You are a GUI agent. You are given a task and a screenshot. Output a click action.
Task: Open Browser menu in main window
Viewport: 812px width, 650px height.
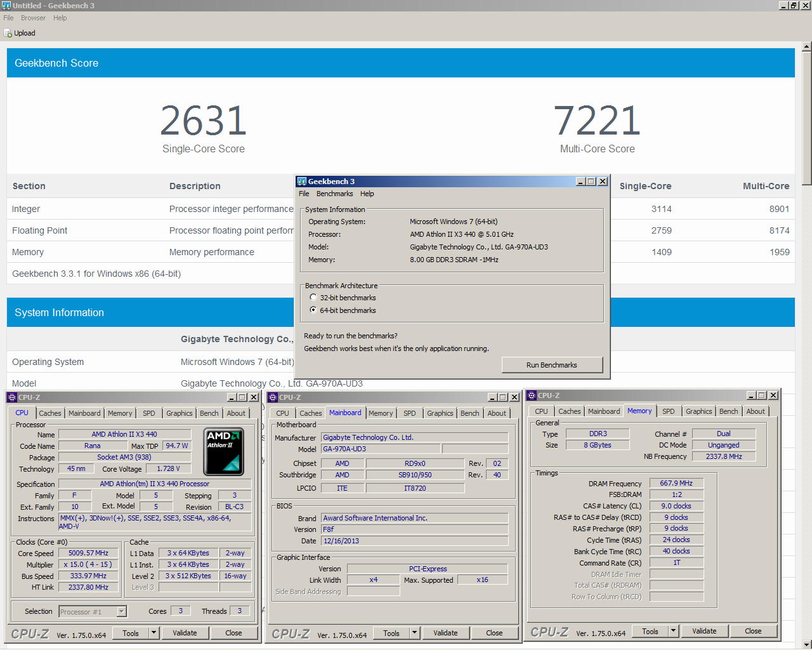[33, 18]
